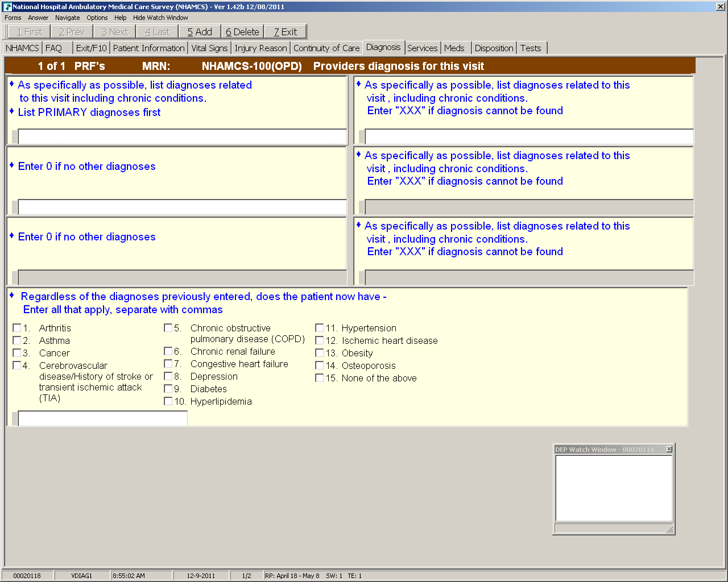Close the DEP Watch Window
728x582 pixels.
pyautogui.click(x=669, y=450)
